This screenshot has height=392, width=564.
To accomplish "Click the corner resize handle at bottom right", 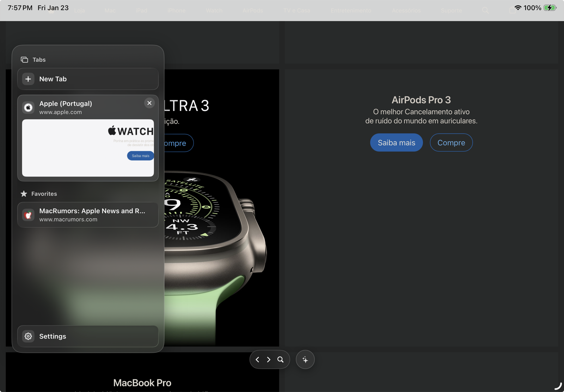I will (558, 386).
